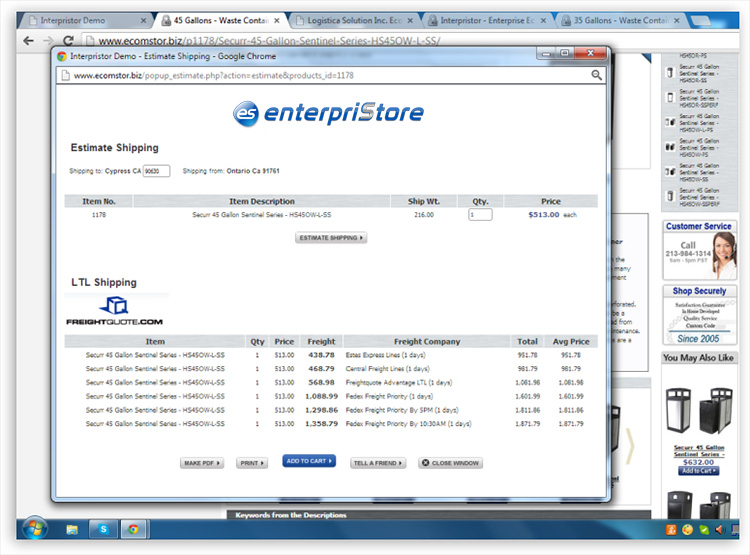
Task: Click the popup address bar URL
Action: coord(213,75)
